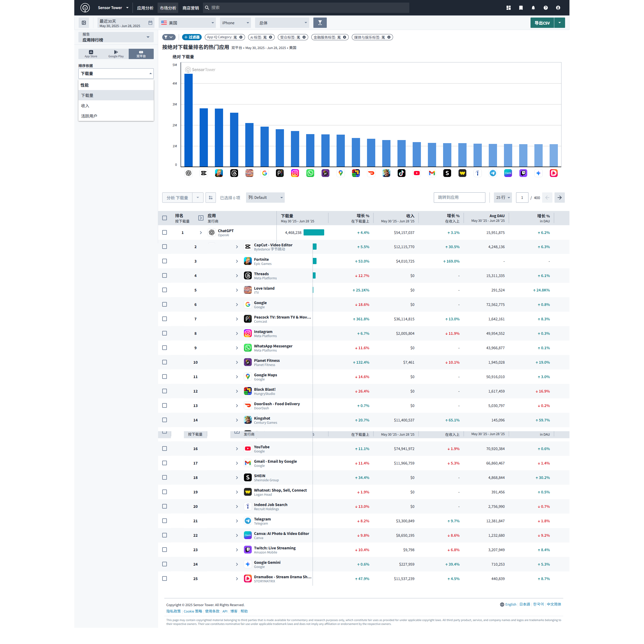
Task: Open the iPhone device dropdown
Action: [235, 23]
